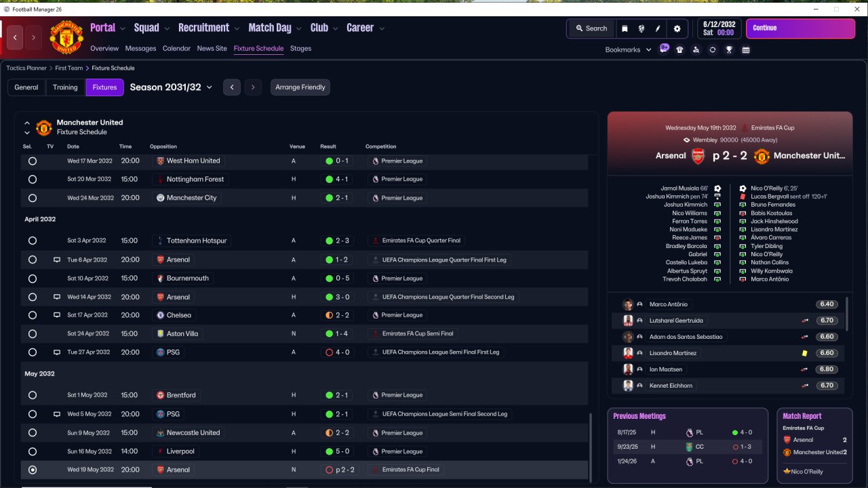Expand the Club menu chevron
This screenshot has height=488, width=868.
[x=335, y=28]
